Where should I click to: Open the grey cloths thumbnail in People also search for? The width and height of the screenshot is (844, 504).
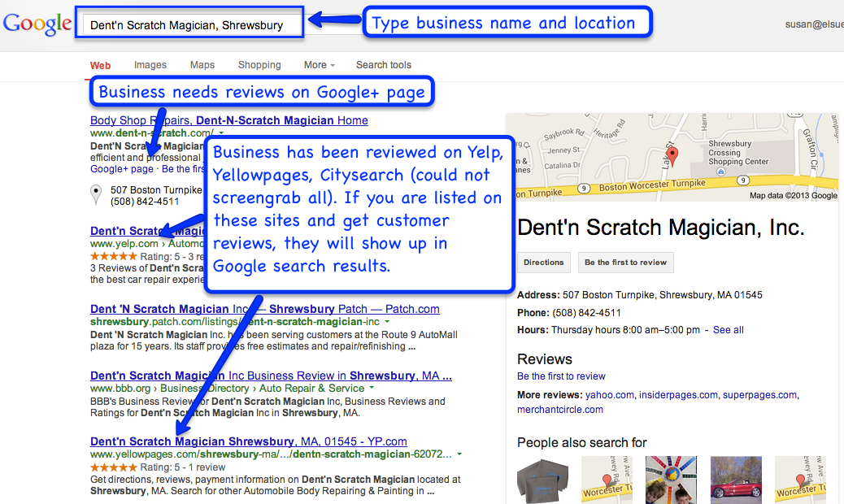[x=542, y=480]
